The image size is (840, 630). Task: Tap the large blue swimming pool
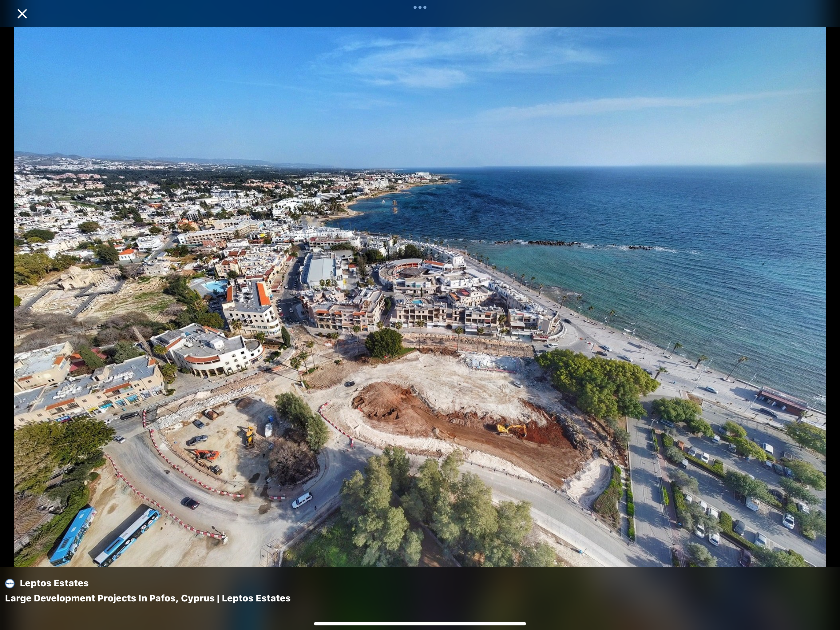click(215, 286)
